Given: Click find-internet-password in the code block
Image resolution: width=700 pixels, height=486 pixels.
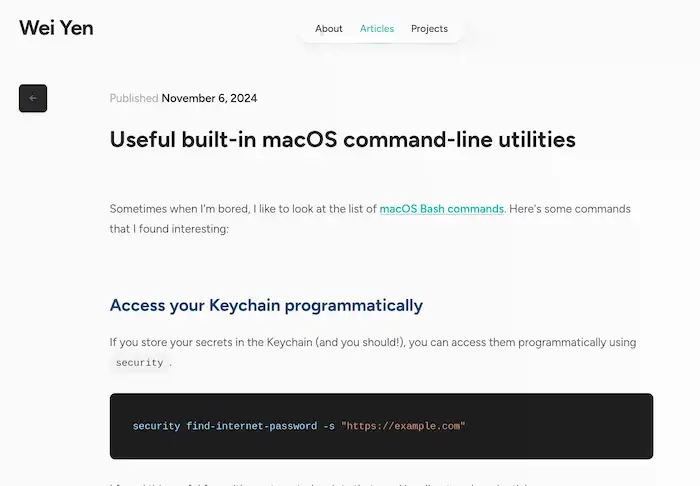Looking at the screenshot, I should coord(250,426).
